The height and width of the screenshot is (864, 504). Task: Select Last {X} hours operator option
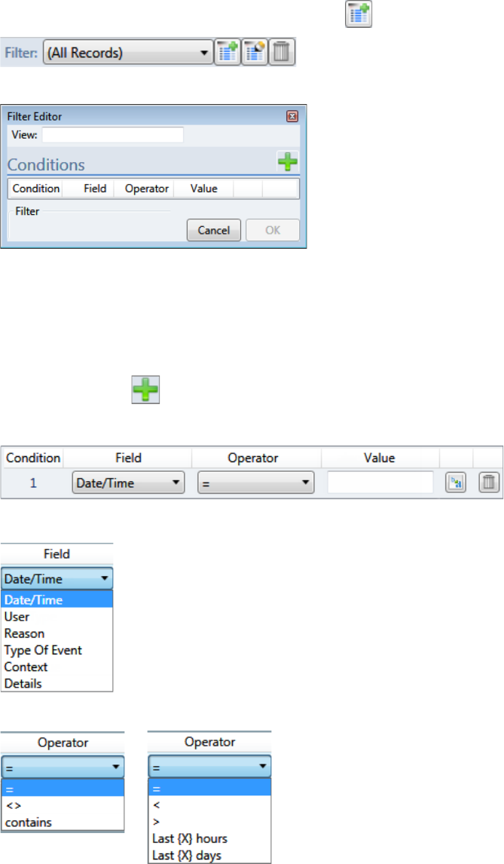pos(210,838)
